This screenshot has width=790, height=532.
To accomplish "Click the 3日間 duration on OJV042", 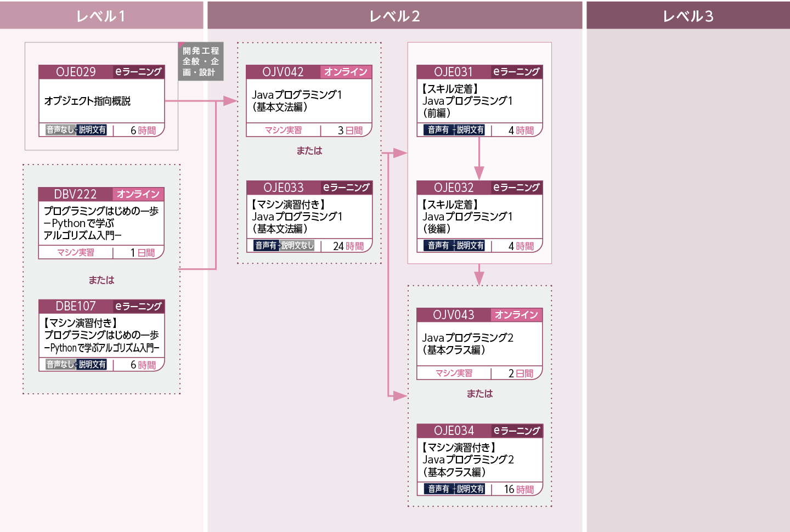I will point(350,131).
